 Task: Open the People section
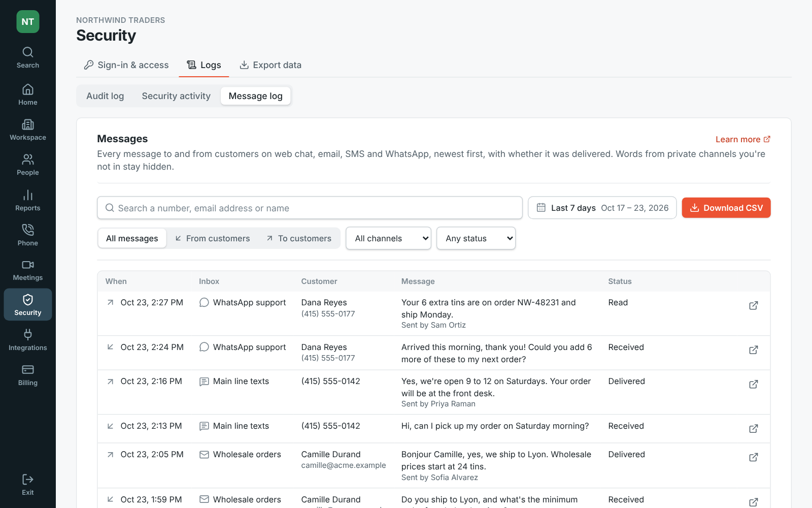pyautogui.click(x=28, y=165)
